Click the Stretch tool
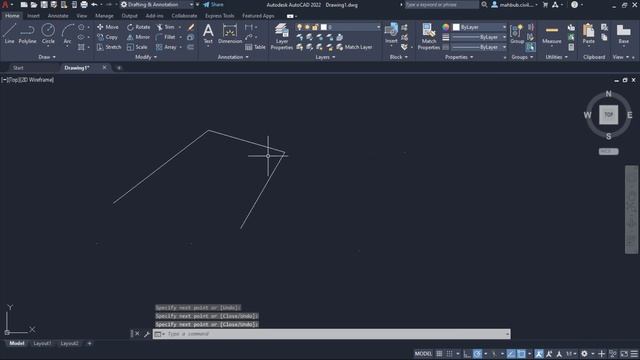Screen dimensions: 640x360 click(109, 47)
